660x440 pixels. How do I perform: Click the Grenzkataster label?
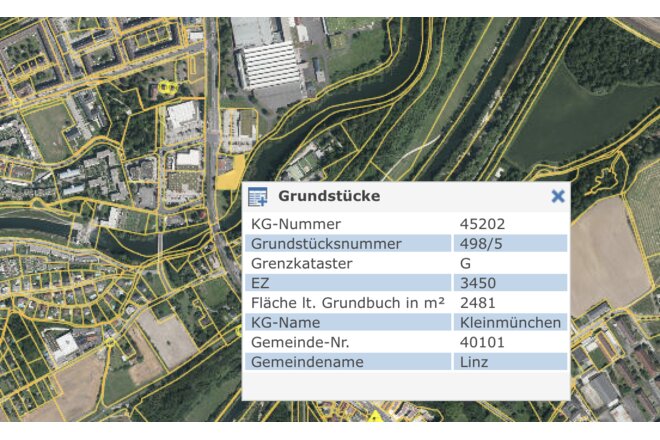point(302,264)
